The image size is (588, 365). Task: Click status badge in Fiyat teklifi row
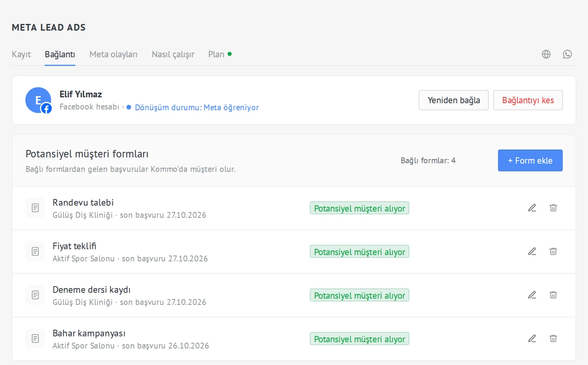click(359, 252)
